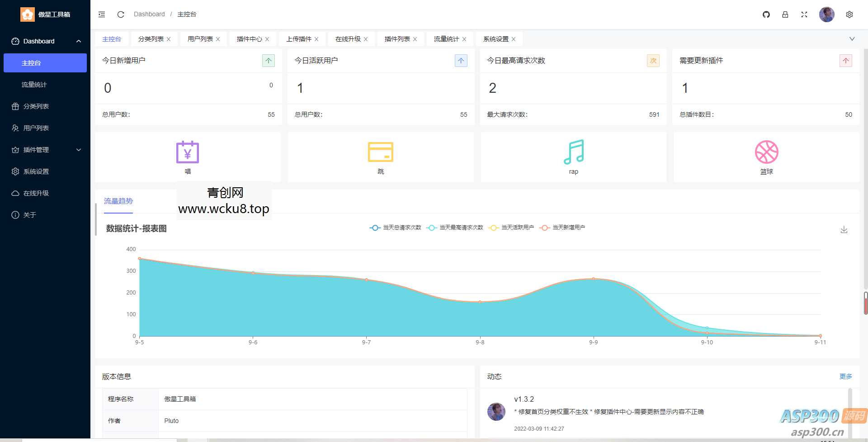Click the yen money icon labeled 唱
Viewport: 868px width, 442px height.
[x=187, y=152]
